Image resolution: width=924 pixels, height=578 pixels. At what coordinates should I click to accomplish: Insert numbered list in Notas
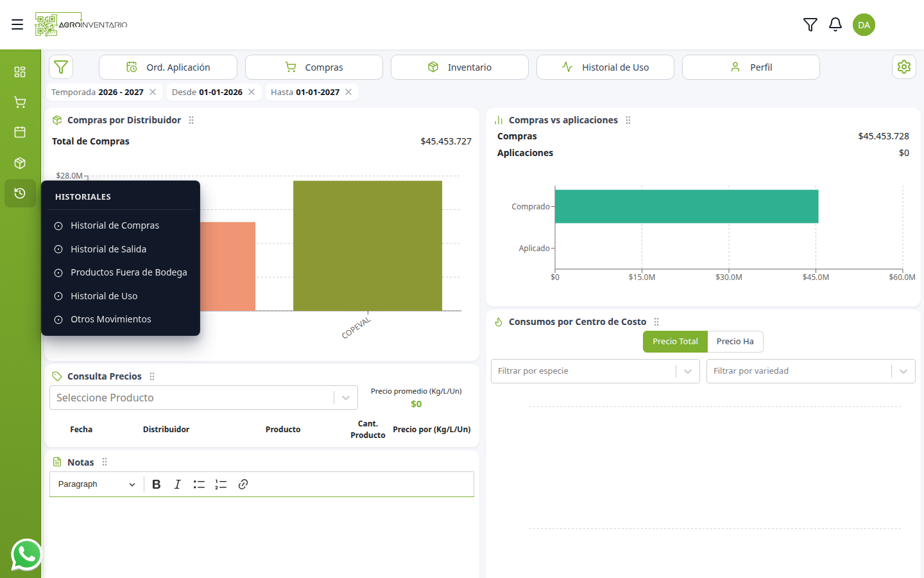click(221, 484)
